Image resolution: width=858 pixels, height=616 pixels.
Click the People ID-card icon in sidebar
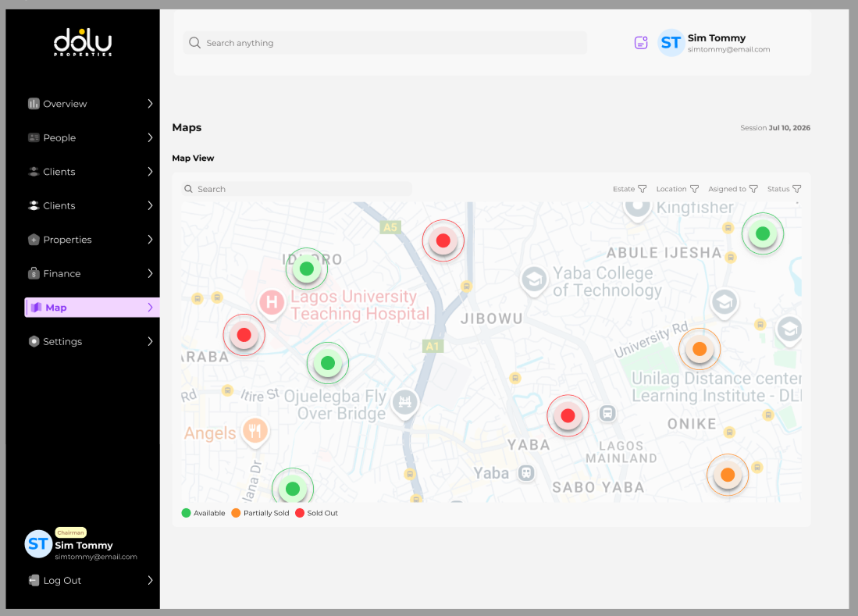[x=34, y=138]
